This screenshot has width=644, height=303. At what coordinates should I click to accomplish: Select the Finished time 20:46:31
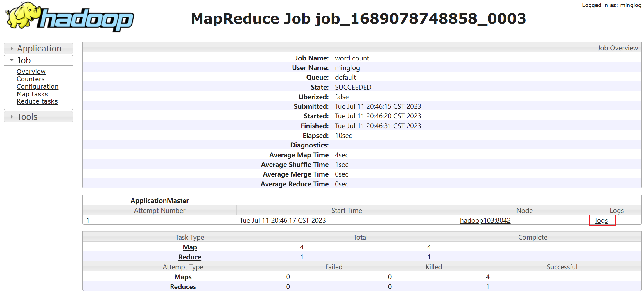378,126
